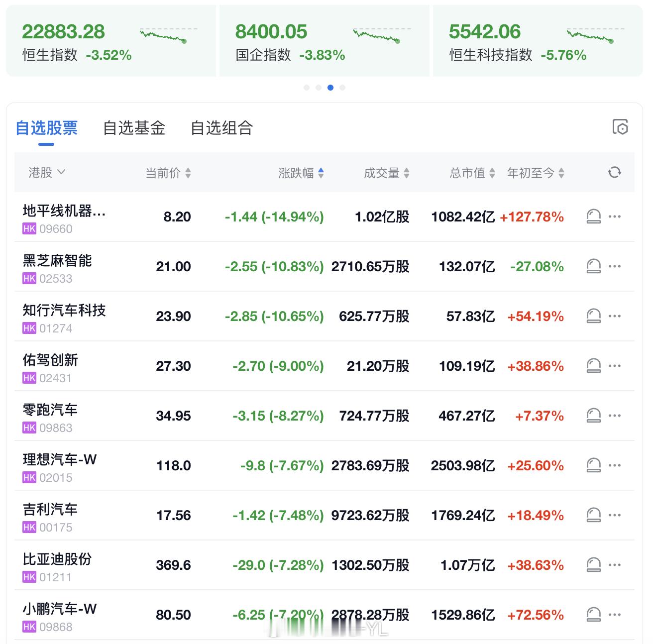Screen dimensions: 653x644
Task: Click market cap 1082.42亿
Action: 463,217
